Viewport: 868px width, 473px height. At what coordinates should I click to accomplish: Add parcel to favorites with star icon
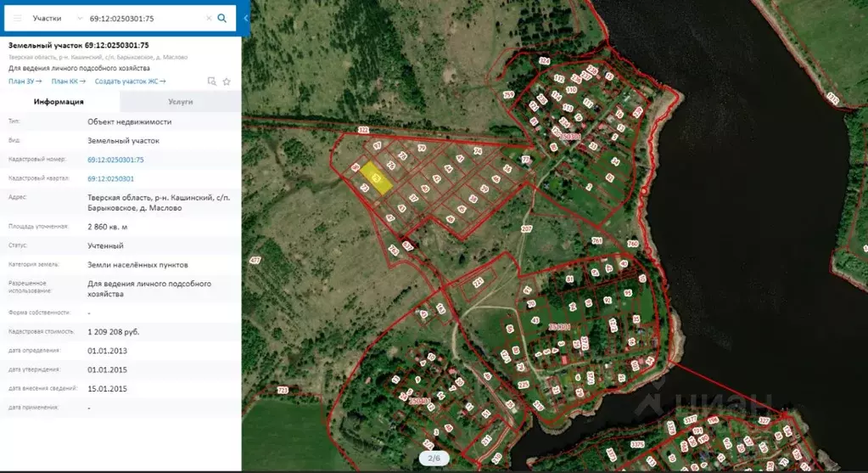click(x=227, y=82)
